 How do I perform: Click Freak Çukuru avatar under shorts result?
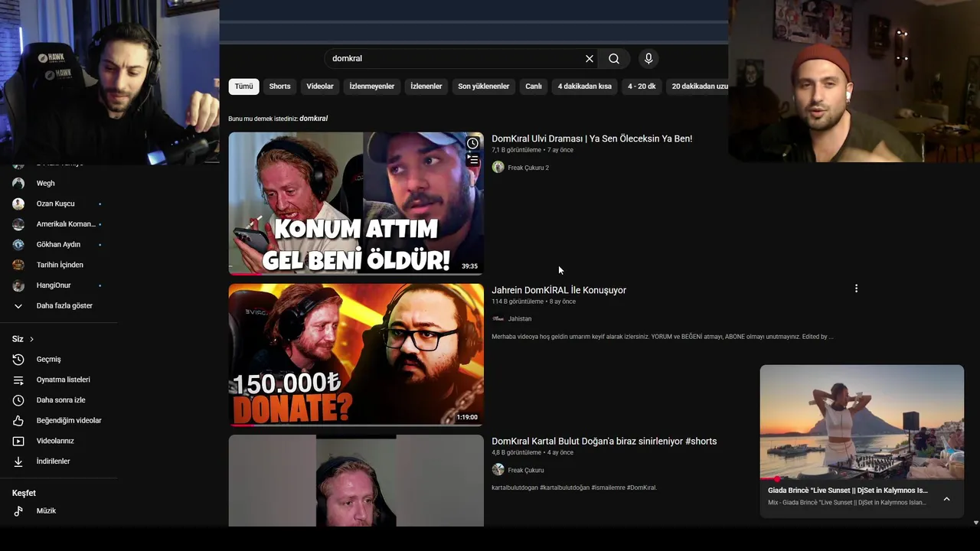(x=498, y=470)
